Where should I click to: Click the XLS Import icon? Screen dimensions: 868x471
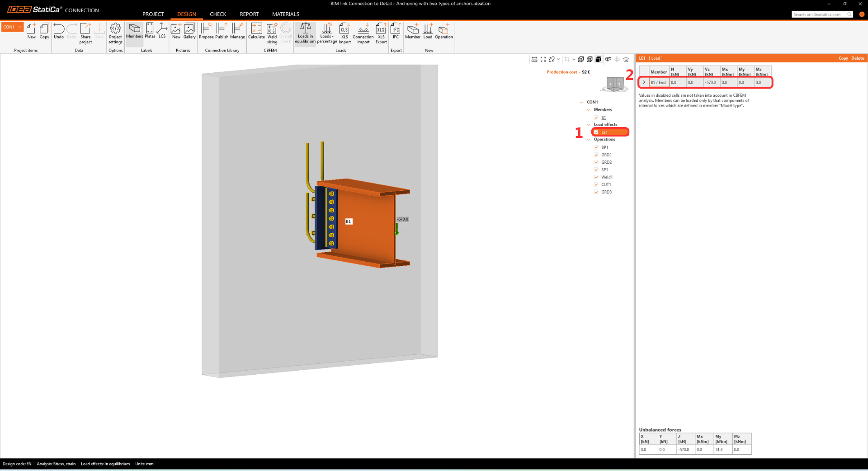344,33
